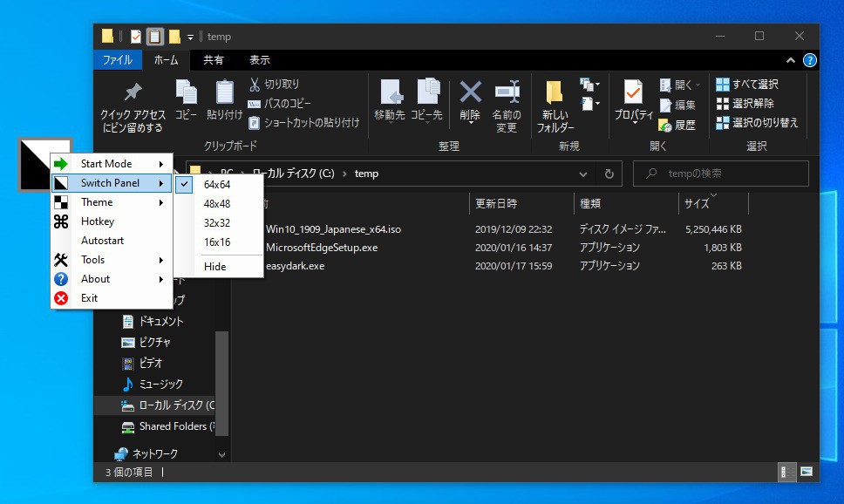
Task: Switch to the 表示 ribbon tab
Action: point(260,60)
